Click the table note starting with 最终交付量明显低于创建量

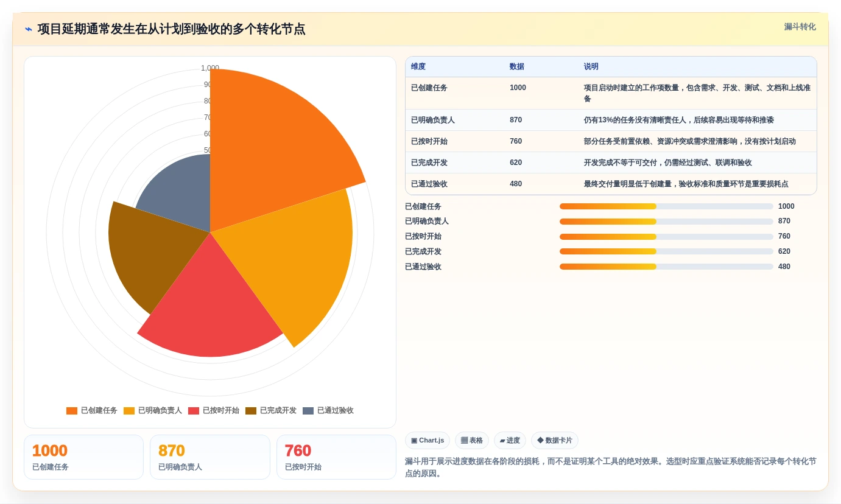(x=686, y=184)
